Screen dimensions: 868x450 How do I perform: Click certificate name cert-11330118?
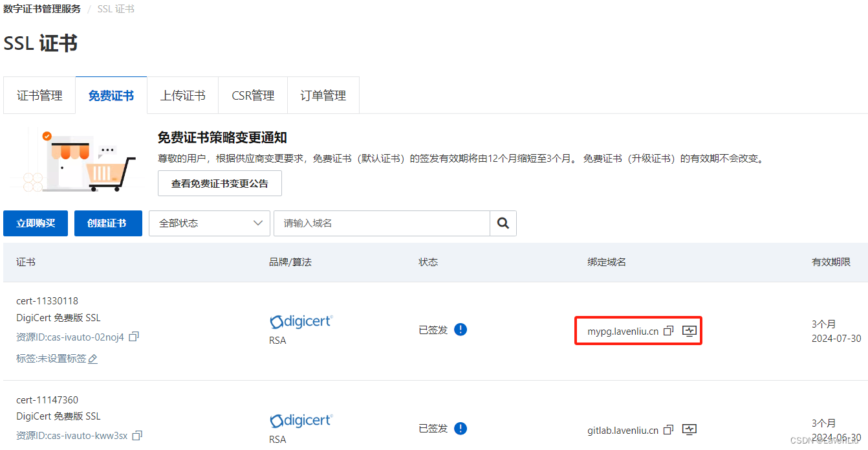47,301
